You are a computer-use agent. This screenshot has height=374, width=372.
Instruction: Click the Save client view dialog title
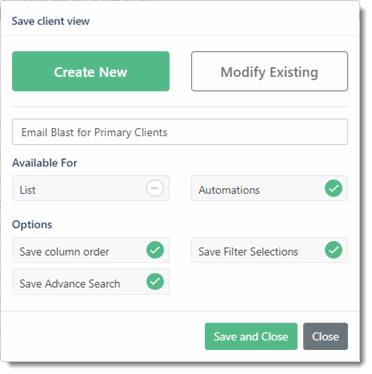point(51,21)
